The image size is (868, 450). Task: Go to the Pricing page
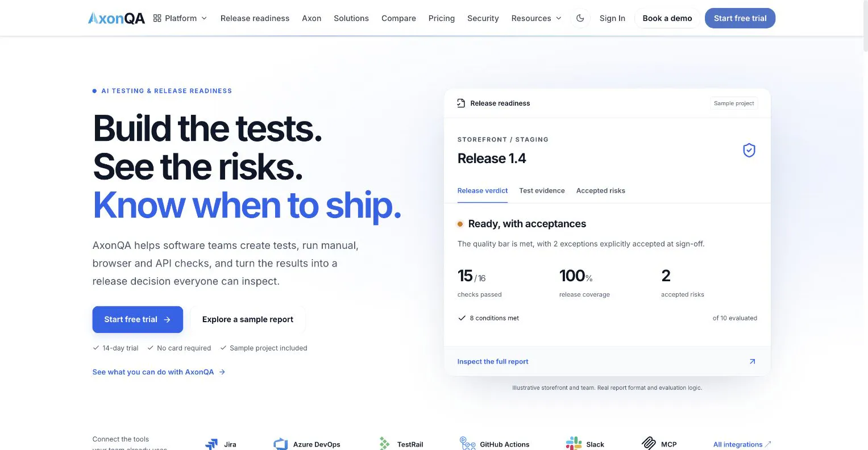(x=442, y=18)
